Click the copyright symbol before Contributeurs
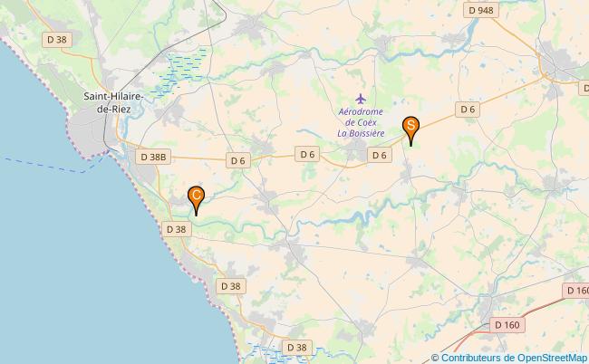This screenshot has height=364, width=589. pyautogui.click(x=435, y=358)
